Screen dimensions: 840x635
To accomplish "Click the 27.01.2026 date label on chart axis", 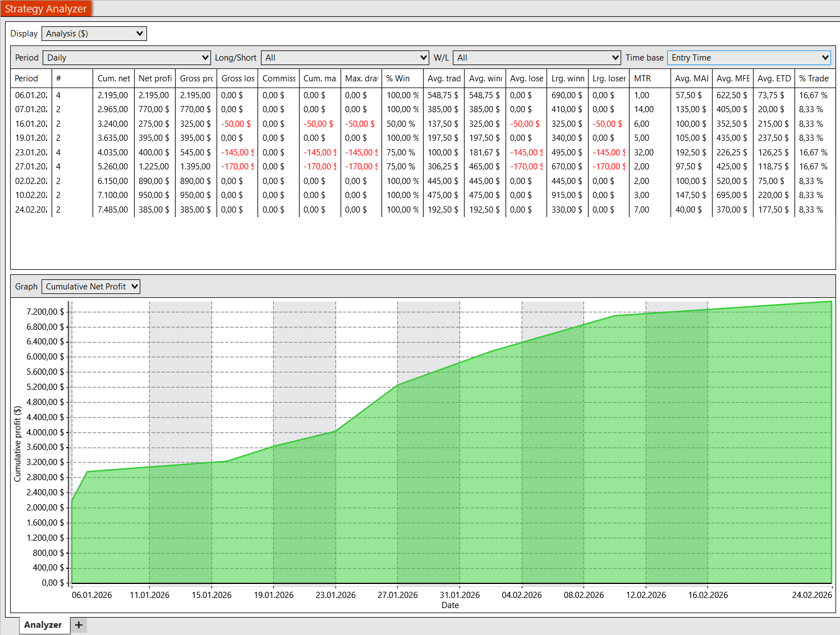I will point(397,595).
